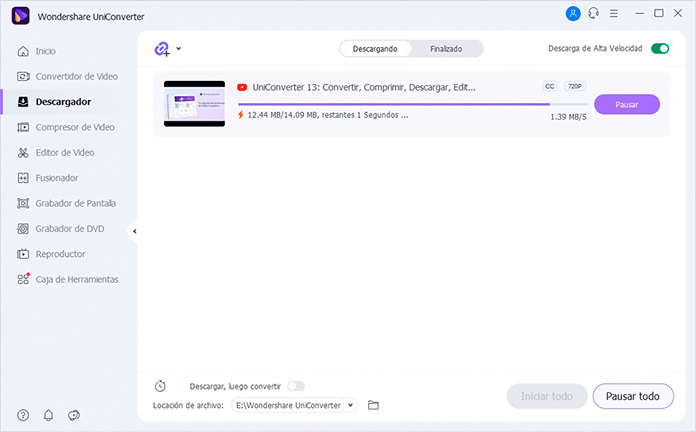Viewport: 696px width, 432px height.
Task: Click the Grabador de Pantalla icon
Action: click(x=23, y=203)
